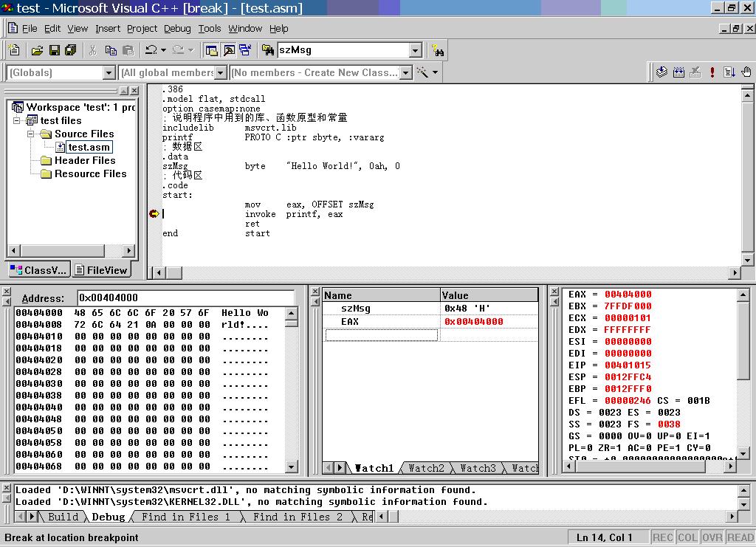Open the (Globals) class dropdown
This screenshot has width=756, height=547.
(x=109, y=73)
